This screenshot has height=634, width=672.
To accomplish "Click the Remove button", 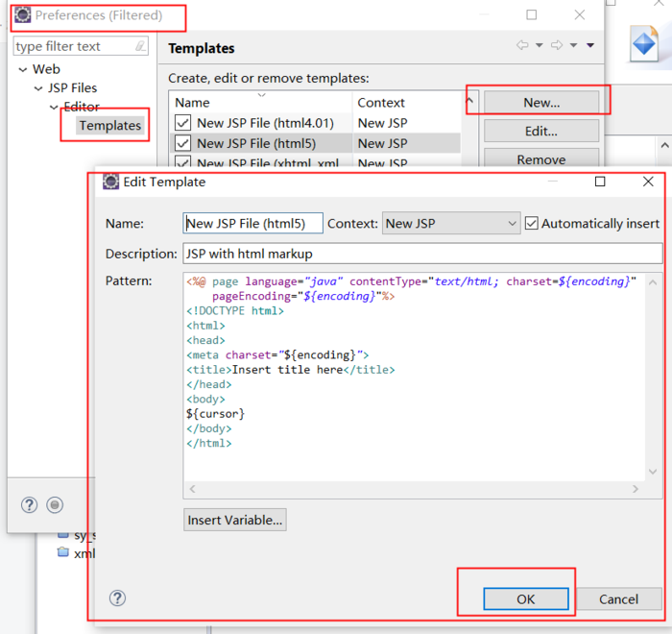I will (541, 158).
